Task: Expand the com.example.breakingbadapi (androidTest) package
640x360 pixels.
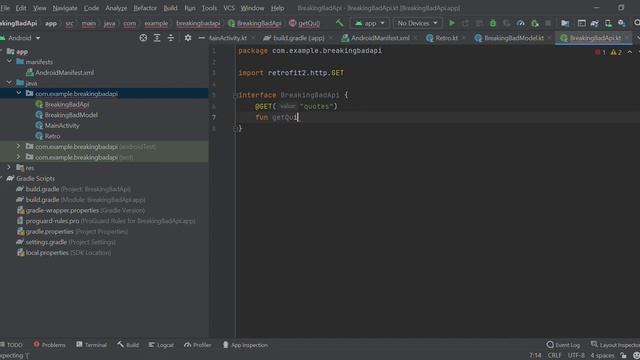Action: 18,147
